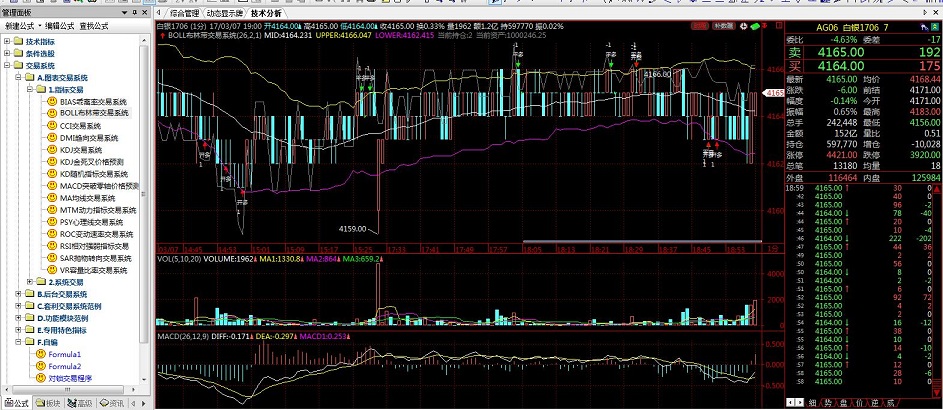Expand the E.专用特色指标 node
This screenshot has width=943, height=410.
19,330
